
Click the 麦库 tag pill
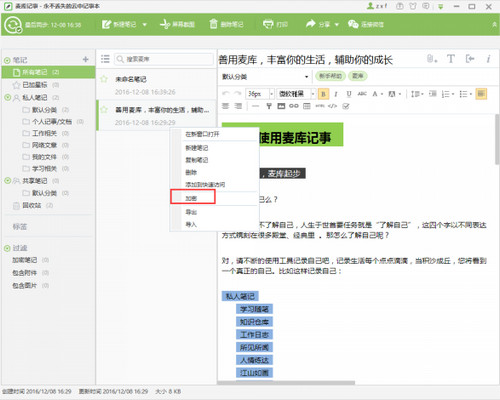pos(358,76)
